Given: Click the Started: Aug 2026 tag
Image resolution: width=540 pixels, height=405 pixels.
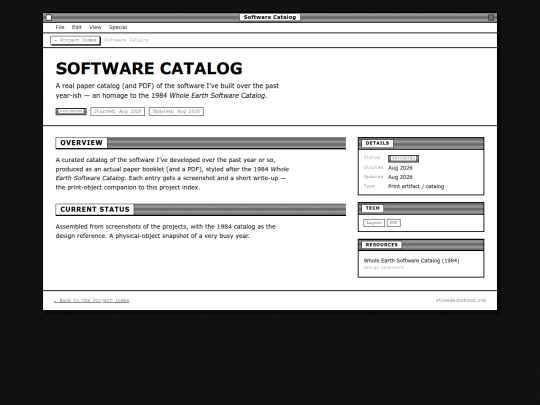Looking at the screenshot, I should tap(117, 111).
